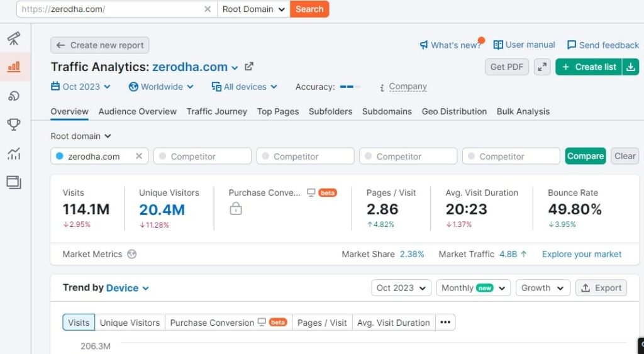
Task: Select the bar chart sidebar icon
Action: pyautogui.click(x=14, y=67)
